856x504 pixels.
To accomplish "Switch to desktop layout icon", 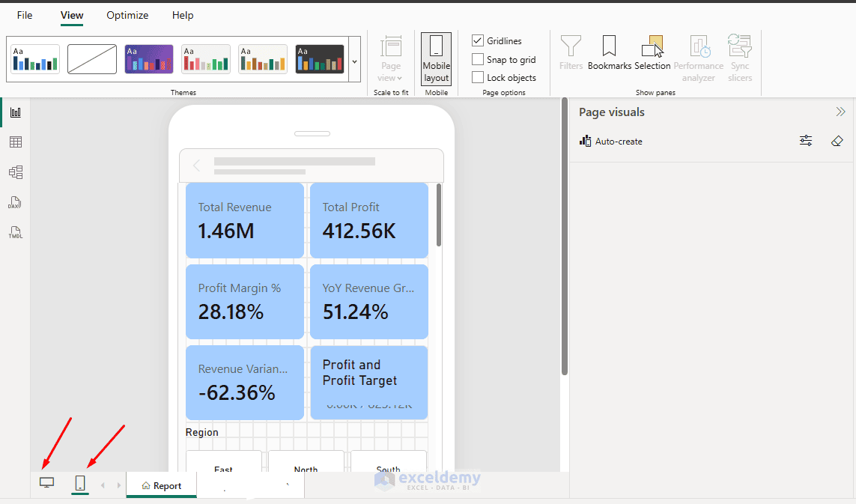I will click(x=47, y=483).
